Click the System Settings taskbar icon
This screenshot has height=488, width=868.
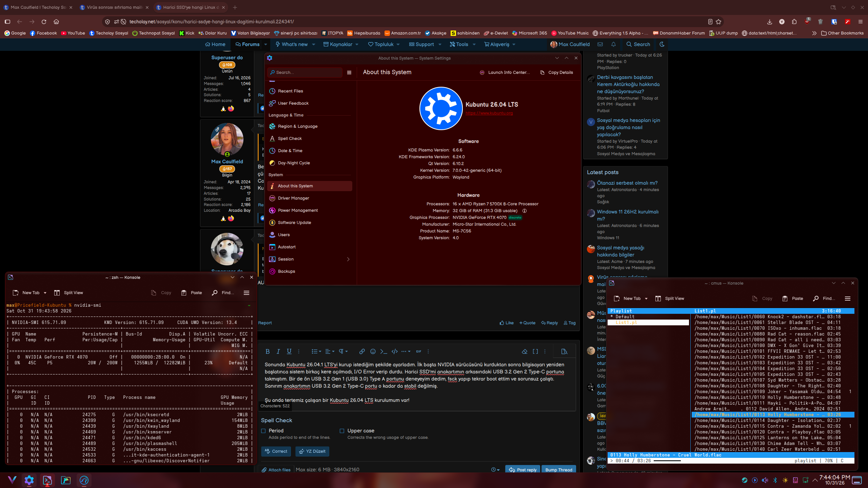click(29, 480)
